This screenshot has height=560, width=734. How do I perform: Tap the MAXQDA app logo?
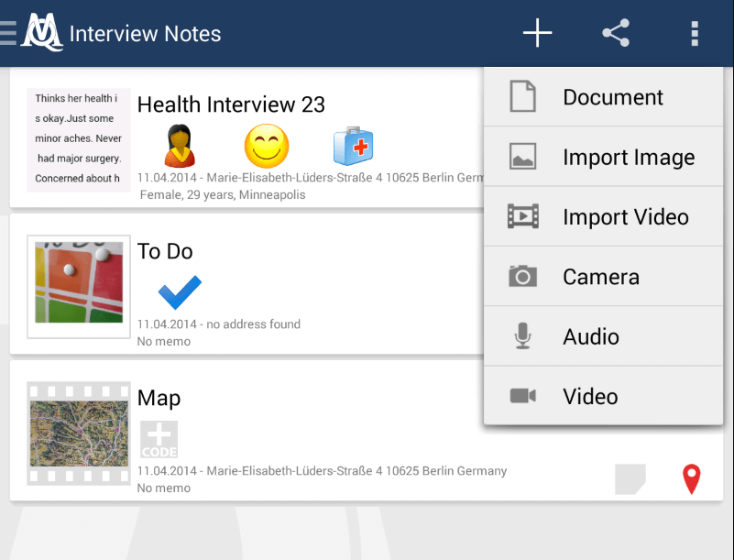pyautogui.click(x=41, y=32)
